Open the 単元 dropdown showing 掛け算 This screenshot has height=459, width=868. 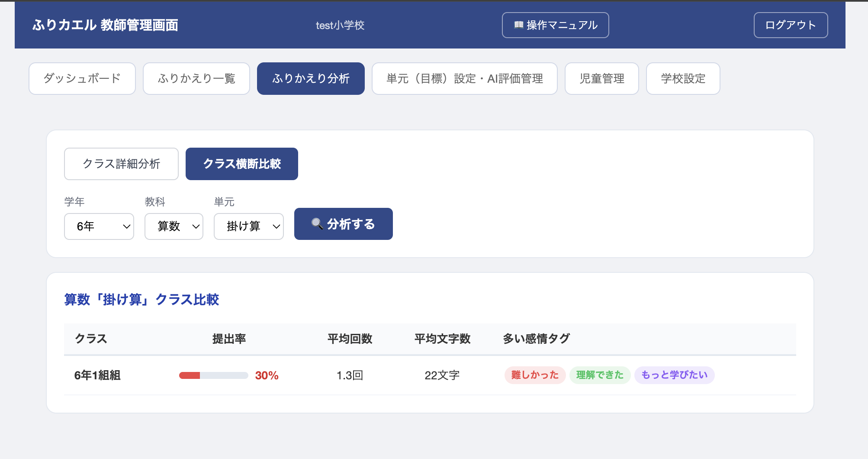[248, 226]
